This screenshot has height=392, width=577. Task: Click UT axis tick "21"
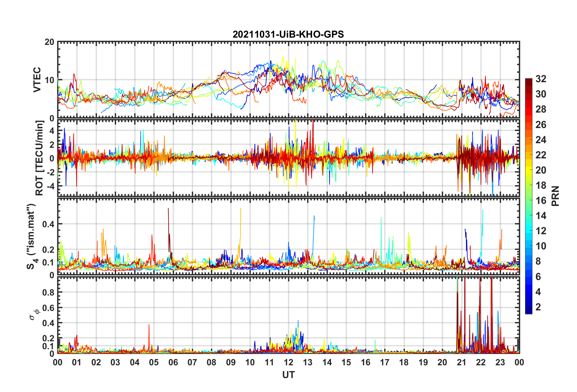[x=462, y=363]
